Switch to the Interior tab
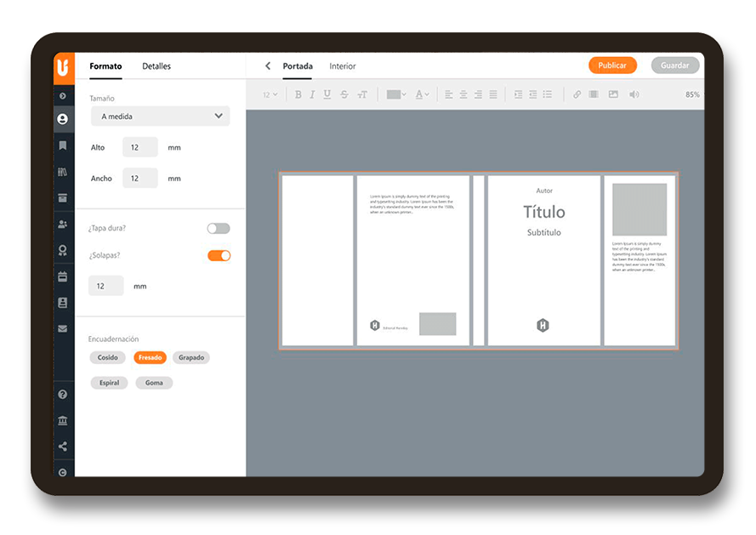This screenshot has height=535, width=756. tap(343, 66)
